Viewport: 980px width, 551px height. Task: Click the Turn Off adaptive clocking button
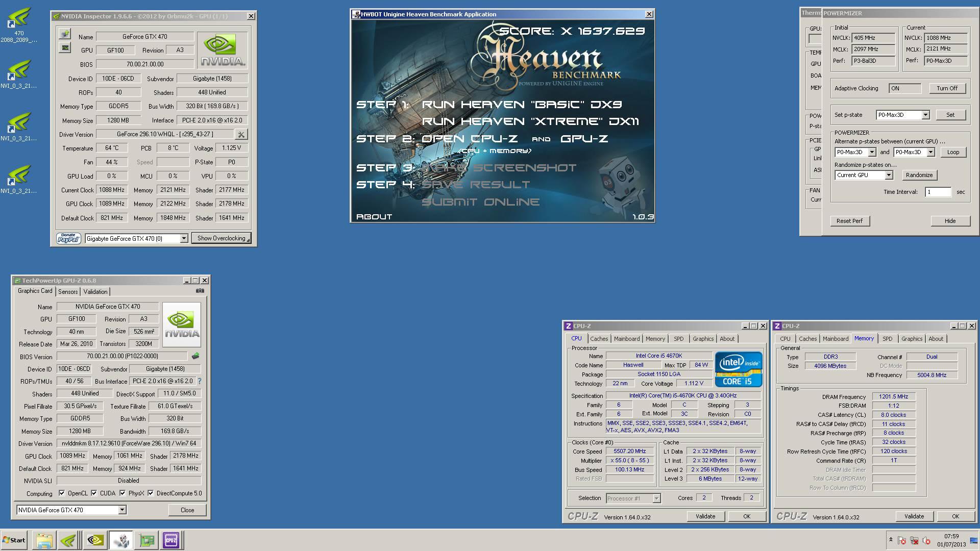click(947, 88)
